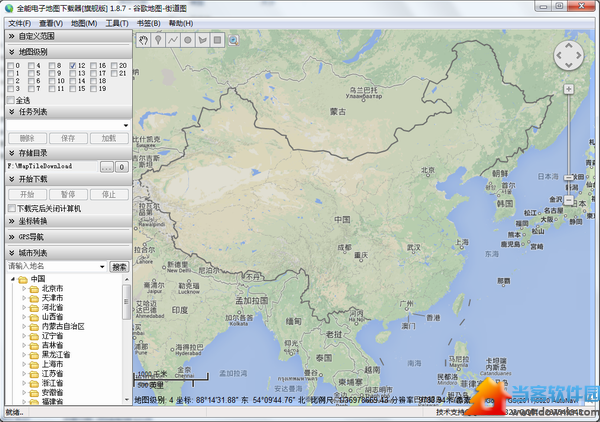This screenshot has height=422, width=600.
Task: Toggle the 全选 select-all checkbox
Action: coord(11,100)
